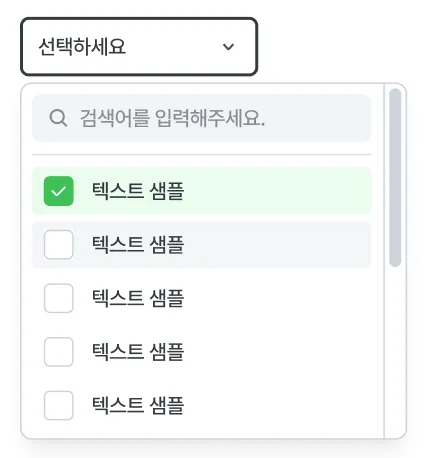The height and width of the screenshot is (458, 424).
Task: Tick the last visible 텍스트 샘플 checkbox
Action: [59, 406]
